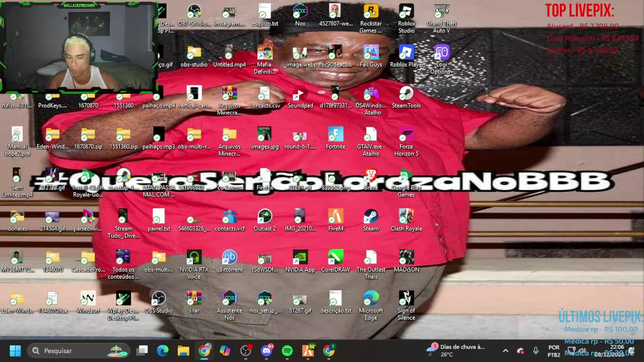644x362 pixels.
Task: Launch Clash Royale from the desktop
Action: point(407,221)
